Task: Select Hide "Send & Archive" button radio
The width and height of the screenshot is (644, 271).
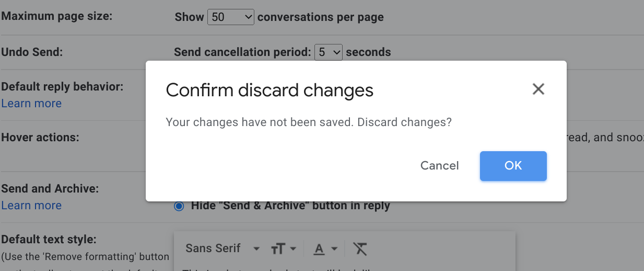Action: tap(179, 206)
